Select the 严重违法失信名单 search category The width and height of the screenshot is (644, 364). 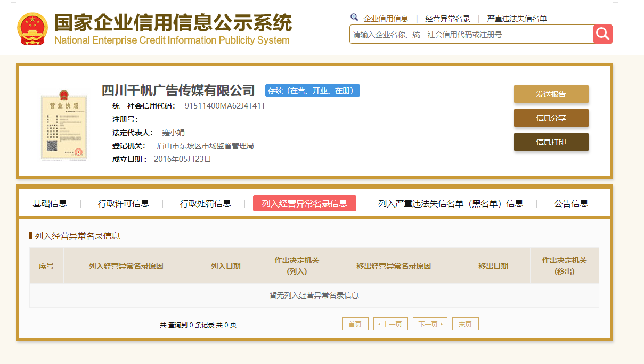(517, 19)
